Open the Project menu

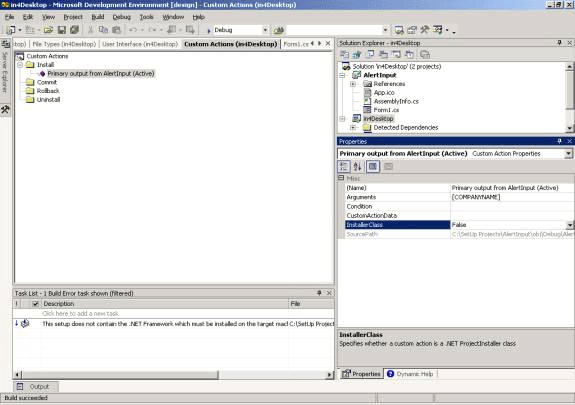click(x=73, y=17)
